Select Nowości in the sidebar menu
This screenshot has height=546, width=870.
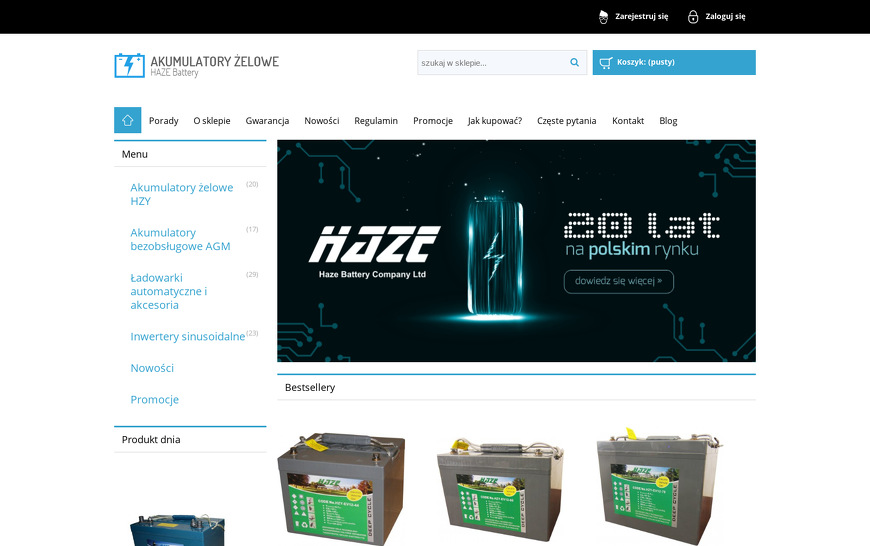click(152, 368)
